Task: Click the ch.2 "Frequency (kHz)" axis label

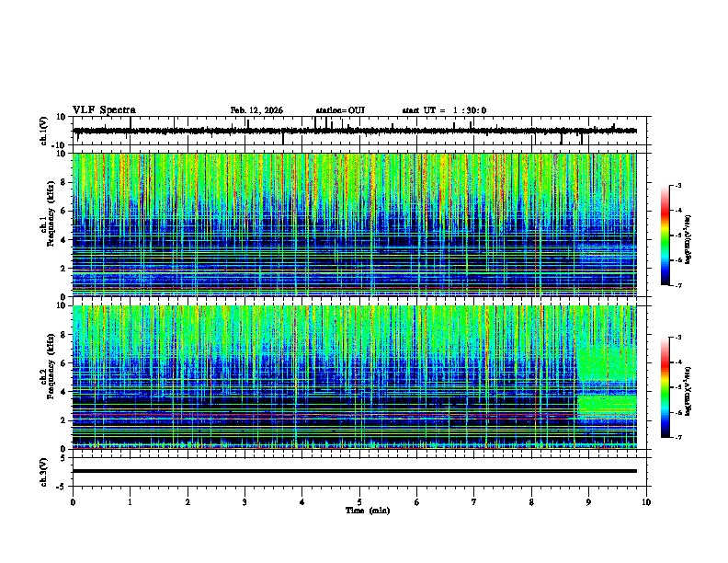Action: click(51, 366)
